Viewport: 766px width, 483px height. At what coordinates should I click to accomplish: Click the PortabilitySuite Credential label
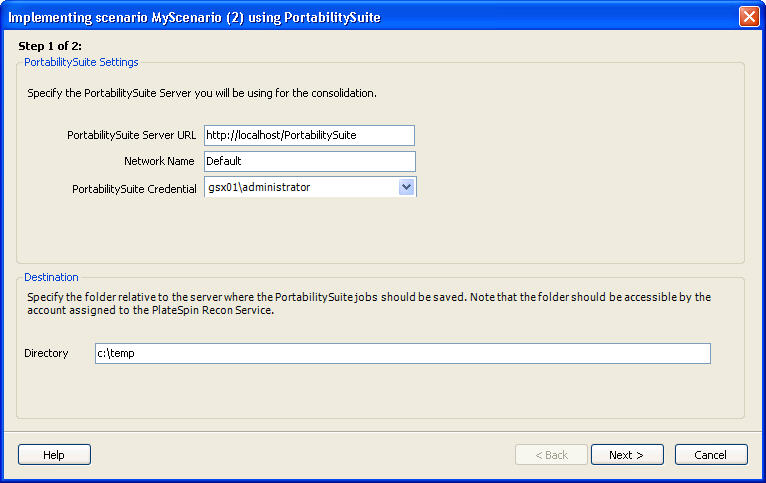tap(134, 188)
